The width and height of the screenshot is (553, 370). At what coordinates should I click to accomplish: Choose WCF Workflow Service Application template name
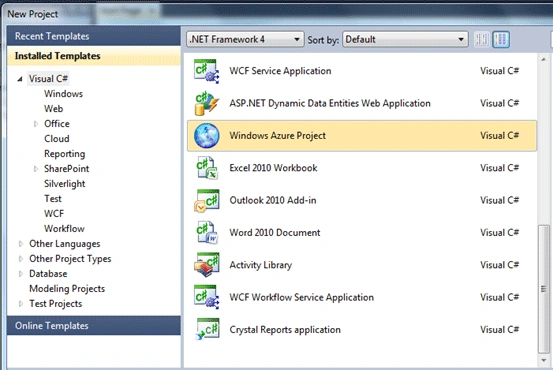click(x=302, y=297)
